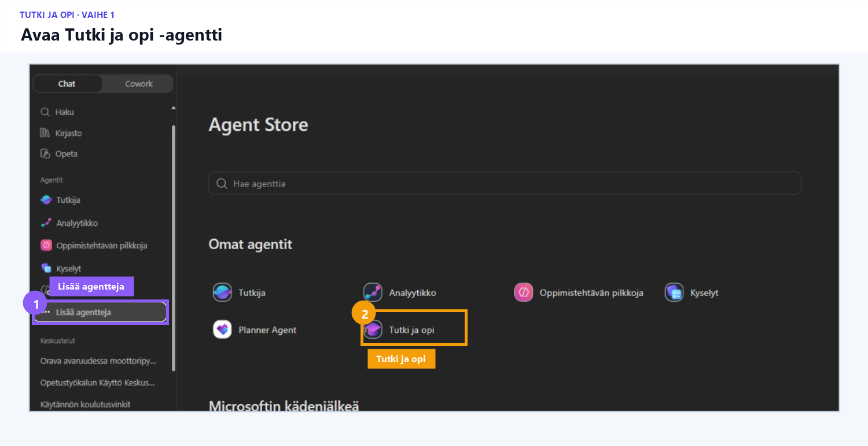This screenshot has width=868, height=446.
Task: Switch to the Cowork tab
Action: click(x=139, y=84)
